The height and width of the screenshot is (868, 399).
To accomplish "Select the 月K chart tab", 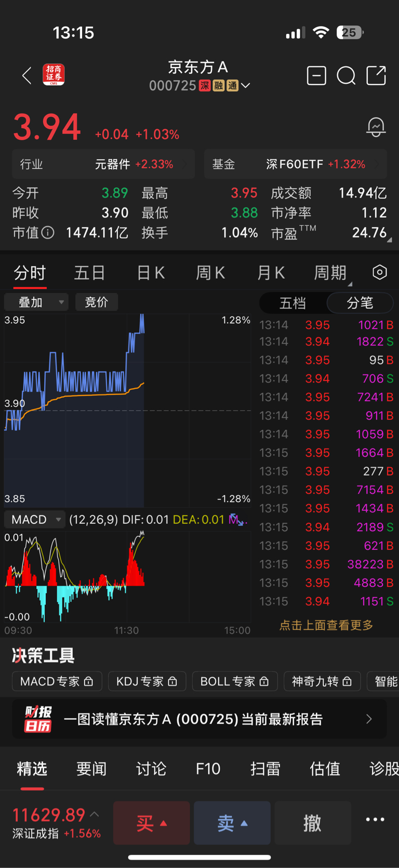I will (x=271, y=273).
